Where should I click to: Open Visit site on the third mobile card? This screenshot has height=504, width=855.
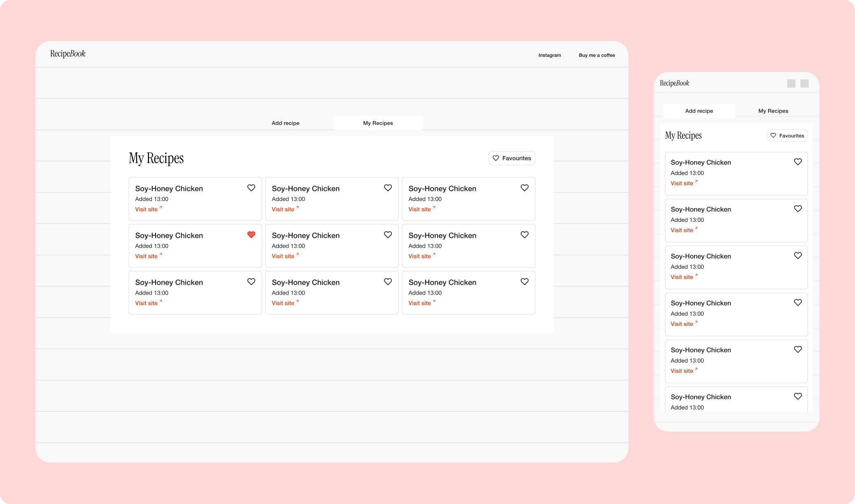[x=684, y=277]
